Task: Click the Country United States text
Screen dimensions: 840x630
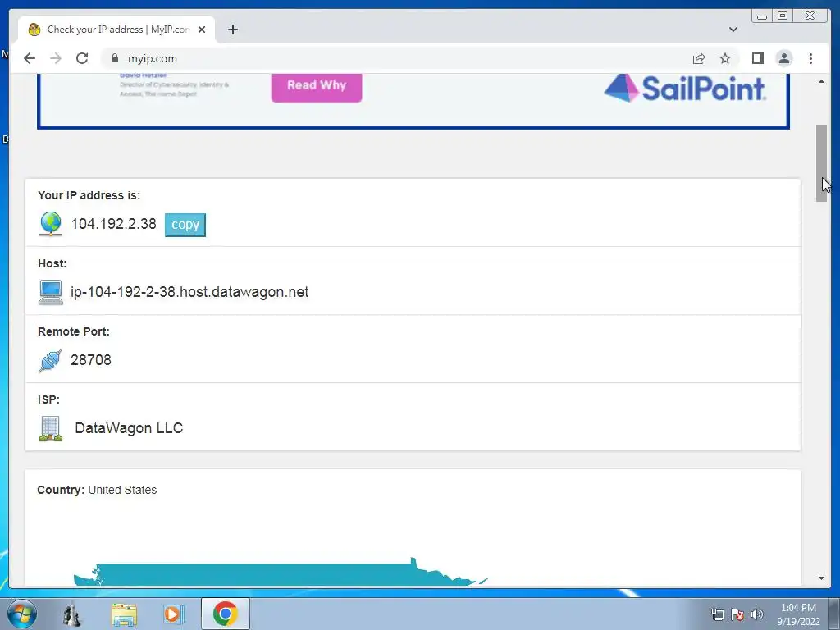Action: [x=97, y=490]
